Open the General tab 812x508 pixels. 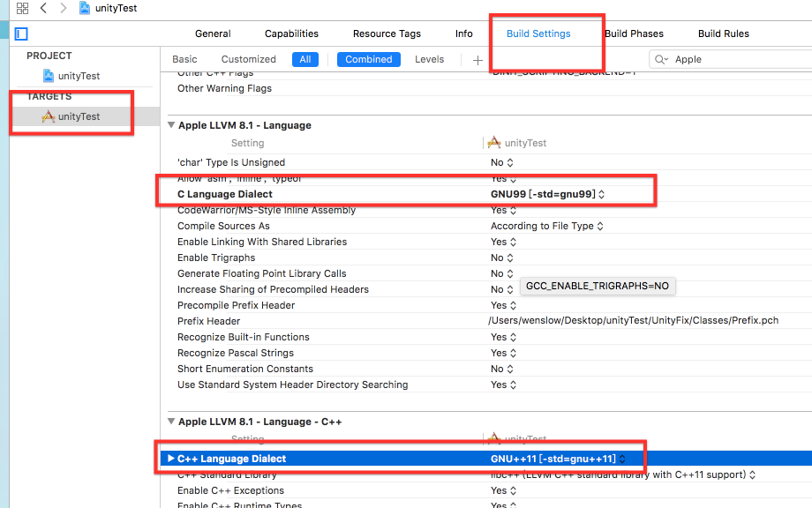click(x=213, y=34)
